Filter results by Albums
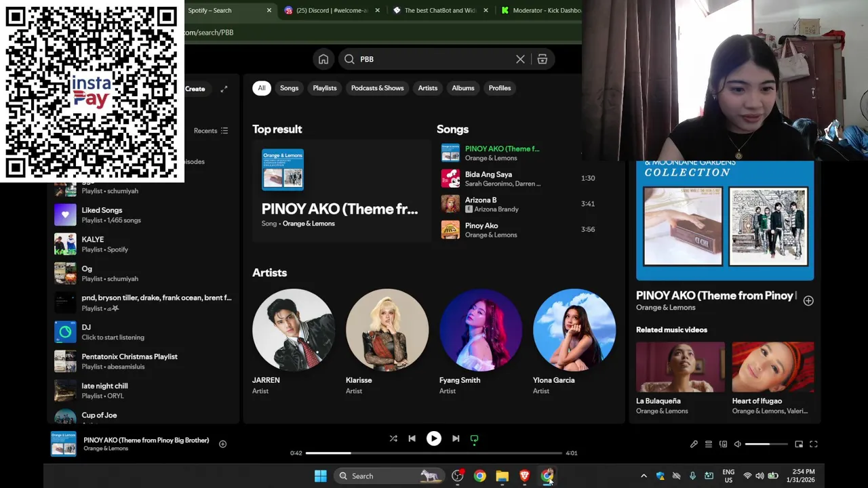Image resolution: width=868 pixels, height=488 pixels. tap(463, 88)
